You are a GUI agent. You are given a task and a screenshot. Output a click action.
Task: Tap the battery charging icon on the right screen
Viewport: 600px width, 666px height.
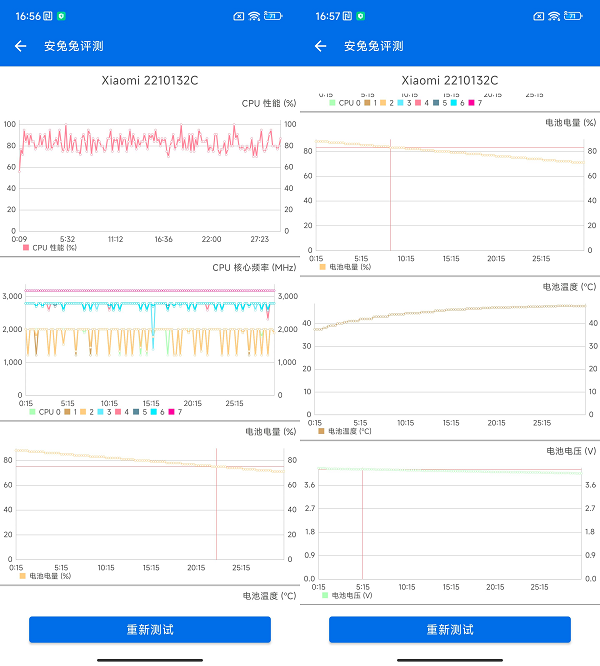click(573, 16)
